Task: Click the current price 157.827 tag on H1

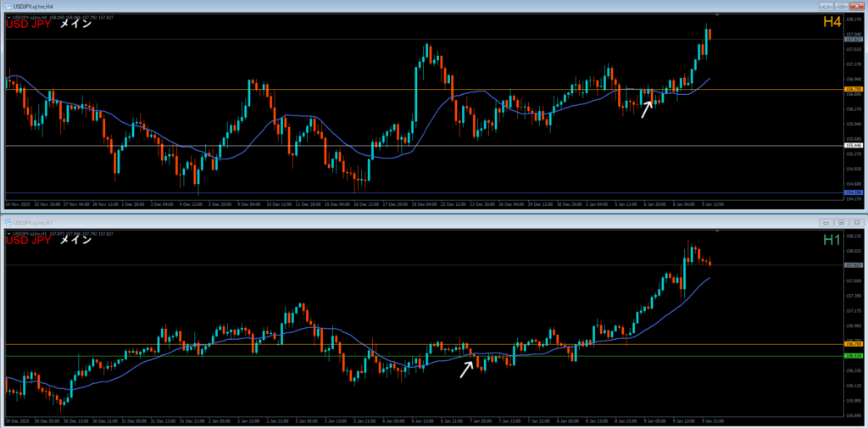Action: 852,265
